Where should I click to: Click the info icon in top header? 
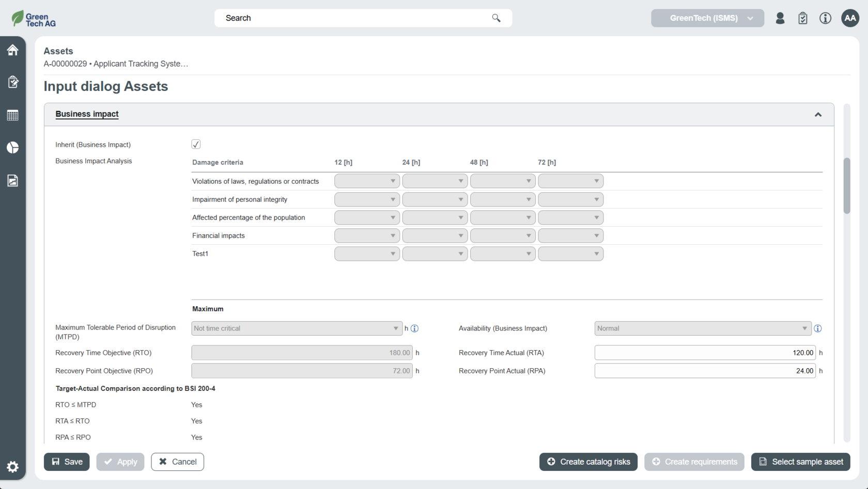click(x=825, y=18)
